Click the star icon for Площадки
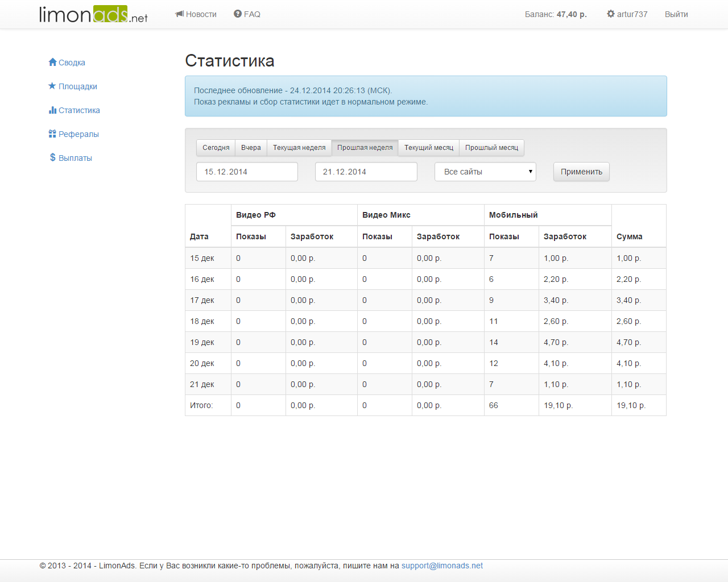728x582 pixels. [52, 86]
